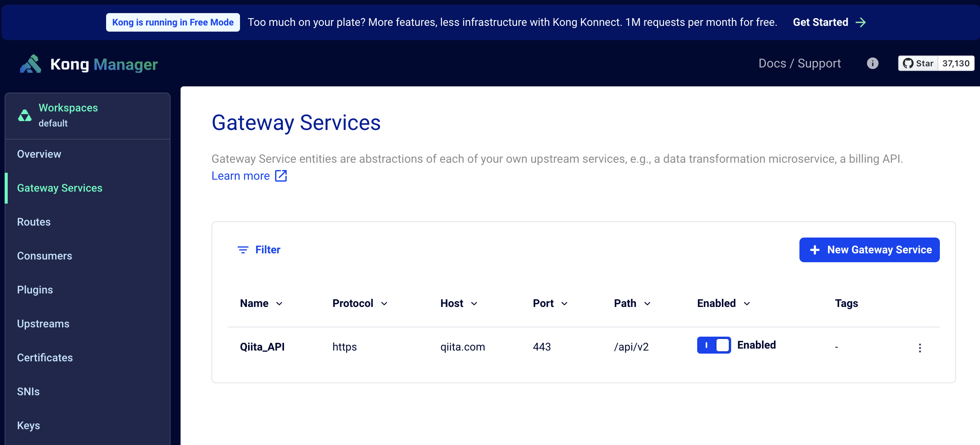Image resolution: width=980 pixels, height=445 pixels.
Task: Click the GitHub Star button
Action: pyautogui.click(x=918, y=63)
